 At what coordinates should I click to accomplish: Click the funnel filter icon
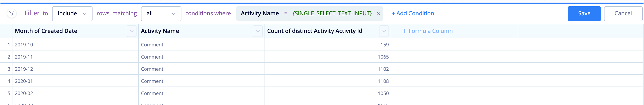(x=12, y=13)
